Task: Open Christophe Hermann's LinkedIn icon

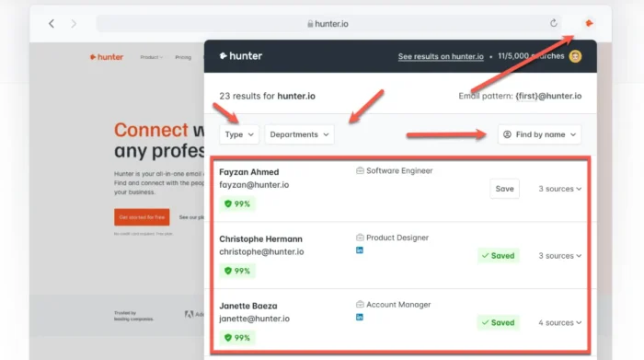Action: click(x=360, y=250)
